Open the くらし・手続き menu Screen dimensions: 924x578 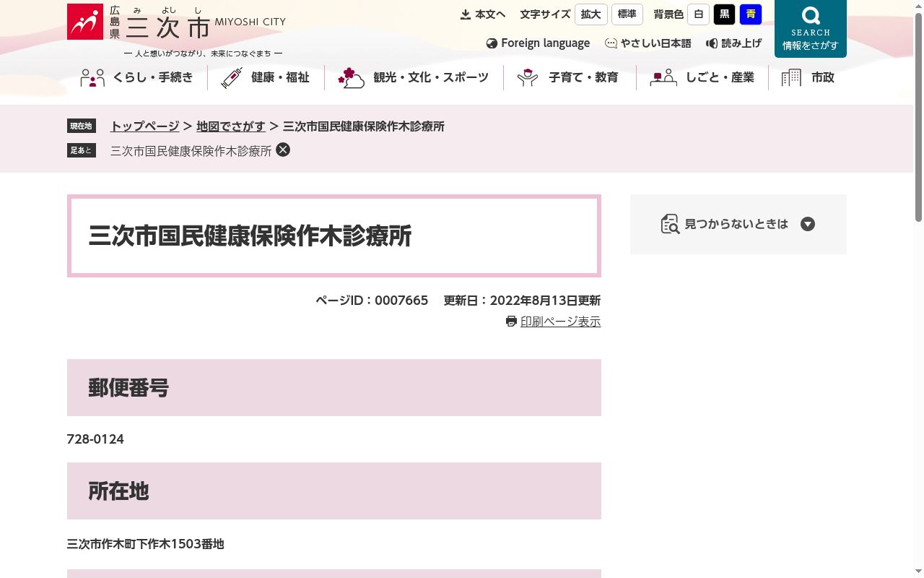(x=137, y=78)
